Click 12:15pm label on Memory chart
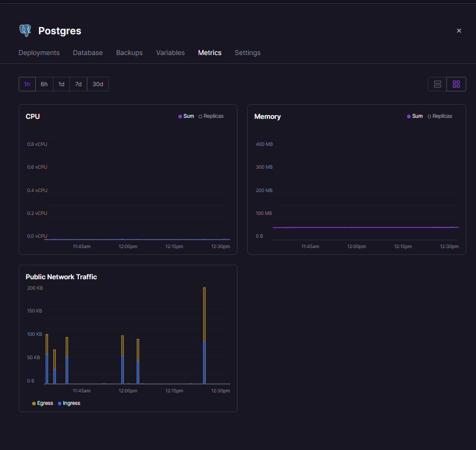This screenshot has height=450, width=476. click(403, 247)
